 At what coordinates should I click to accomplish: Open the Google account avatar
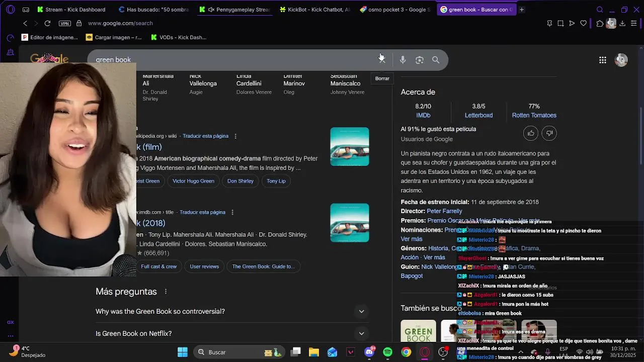coord(621,60)
